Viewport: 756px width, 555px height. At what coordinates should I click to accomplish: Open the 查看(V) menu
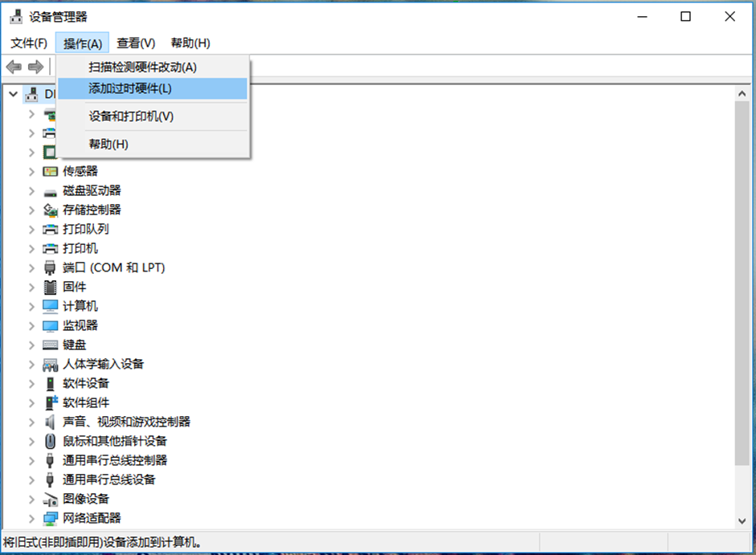point(133,43)
